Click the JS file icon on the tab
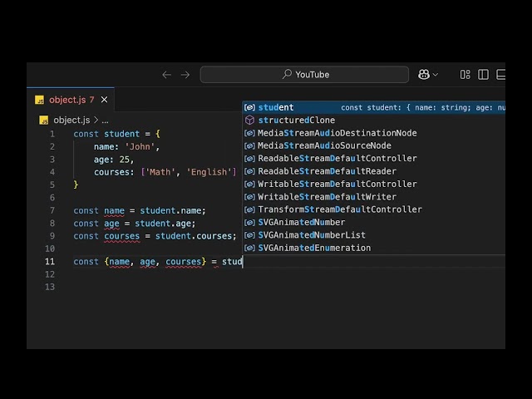The image size is (532, 399). tap(39, 100)
